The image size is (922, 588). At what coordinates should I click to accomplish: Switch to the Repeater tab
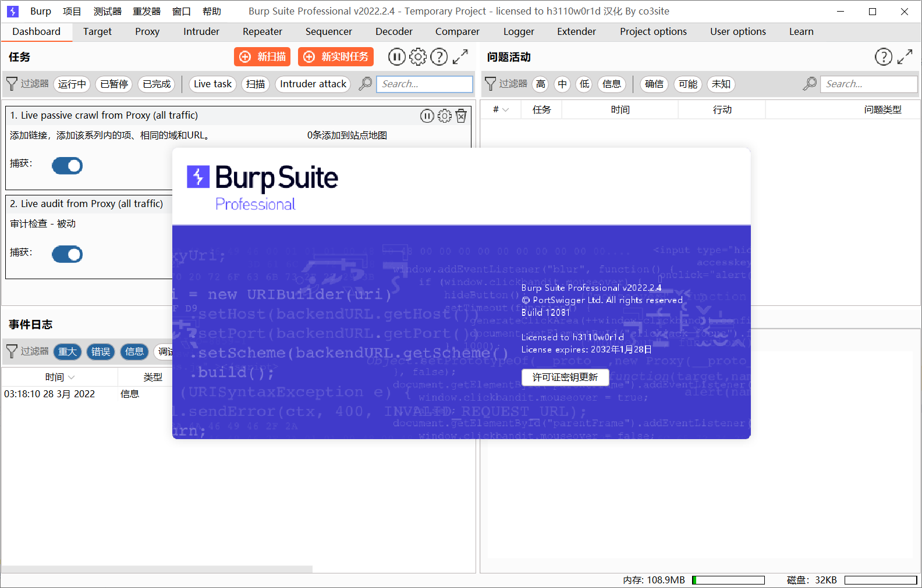click(263, 31)
